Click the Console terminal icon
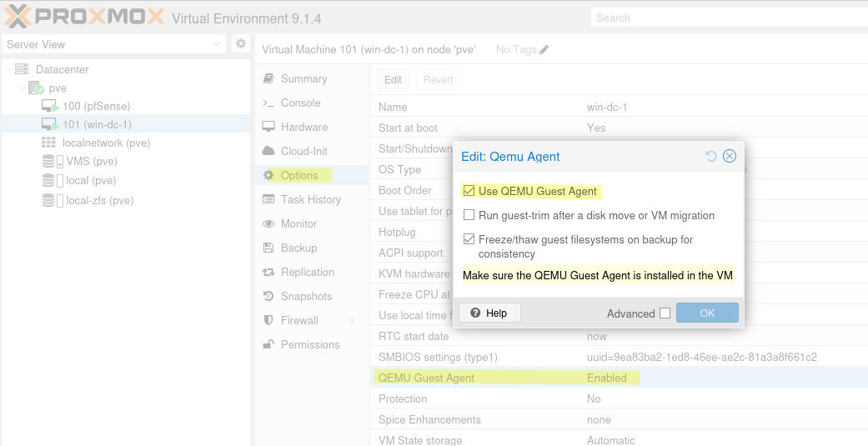The height and width of the screenshot is (446, 868). (268, 103)
